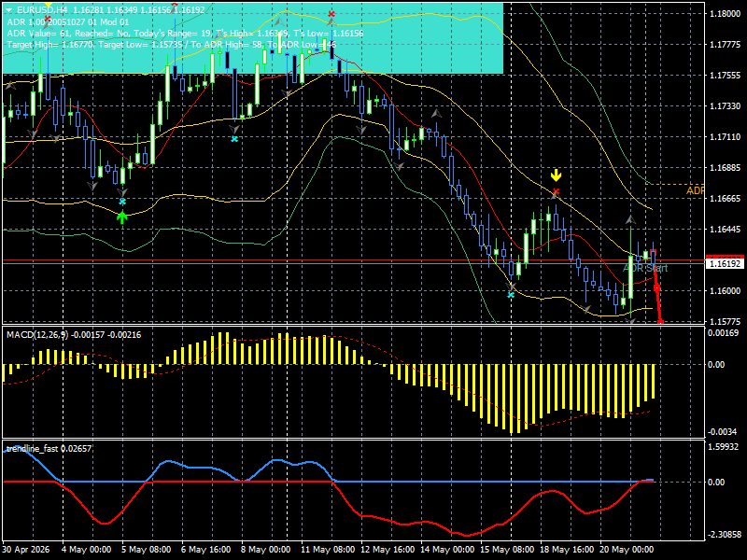
Task: Click the gray up fractal near 14 May
Action: coord(436,113)
